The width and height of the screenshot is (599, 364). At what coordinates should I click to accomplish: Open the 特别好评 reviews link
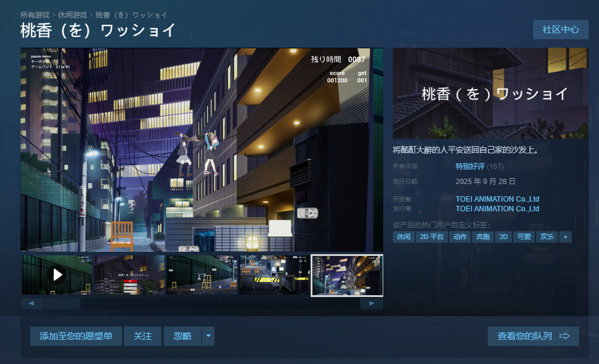click(471, 166)
